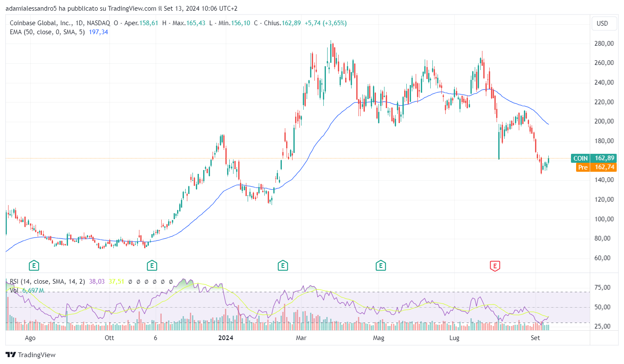Click the 180,00 price axis label
The width and height of the screenshot is (624, 364).
[x=604, y=141]
